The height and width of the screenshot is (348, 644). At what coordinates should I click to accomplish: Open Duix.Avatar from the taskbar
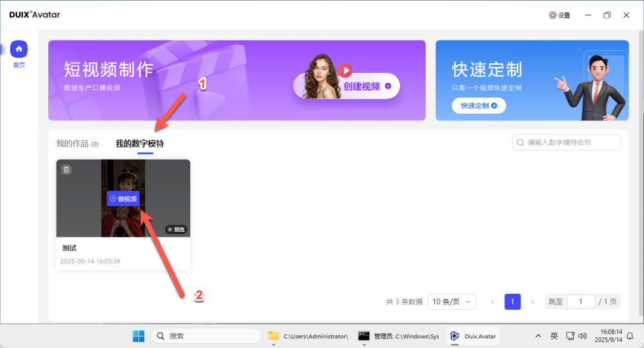pyautogui.click(x=474, y=336)
